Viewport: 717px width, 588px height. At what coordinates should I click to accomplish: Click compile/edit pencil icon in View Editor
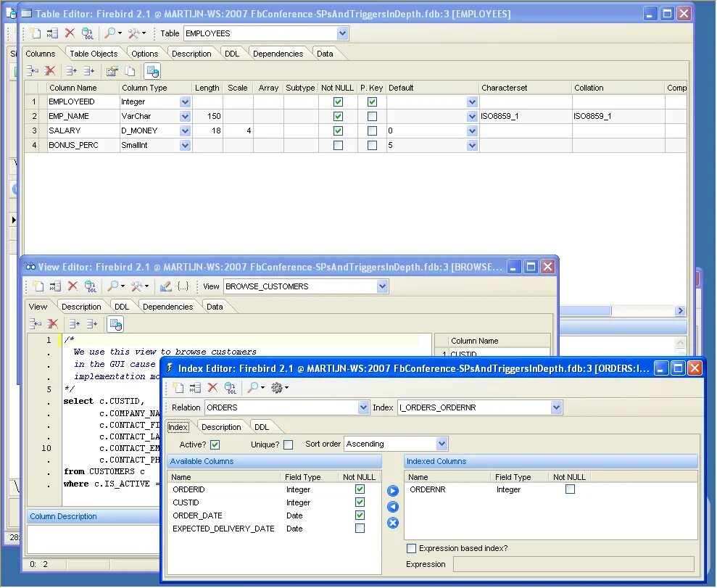[165, 286]
